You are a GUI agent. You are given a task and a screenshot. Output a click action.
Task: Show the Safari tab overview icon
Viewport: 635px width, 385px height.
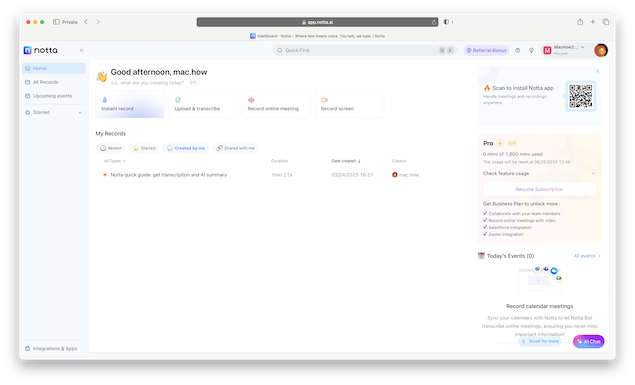click(x=606, y=22)
